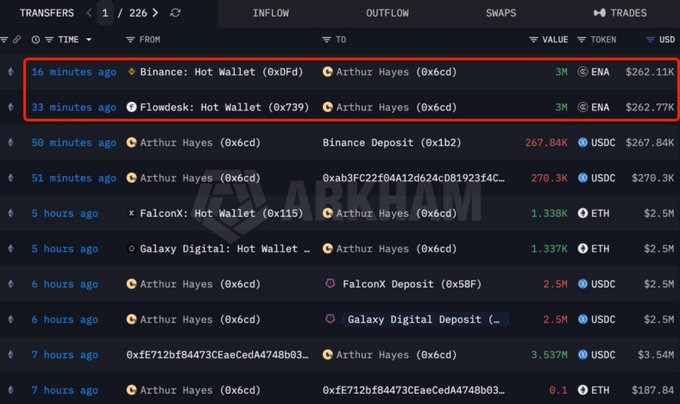This screenshot has height=404, width=680.
Task: Click Flowdesk: Hot Wallet (0x739) sender
Action: (x=224, y=107)
